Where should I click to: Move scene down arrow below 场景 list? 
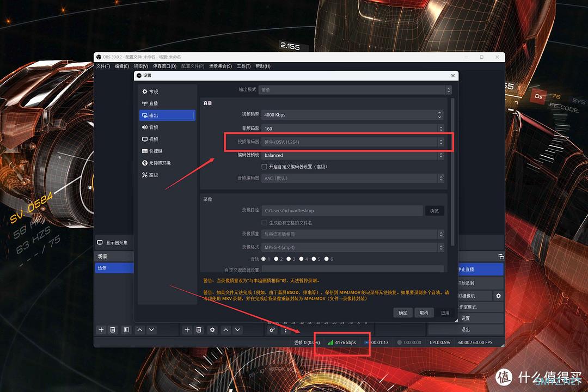click(x=151, y=330)
